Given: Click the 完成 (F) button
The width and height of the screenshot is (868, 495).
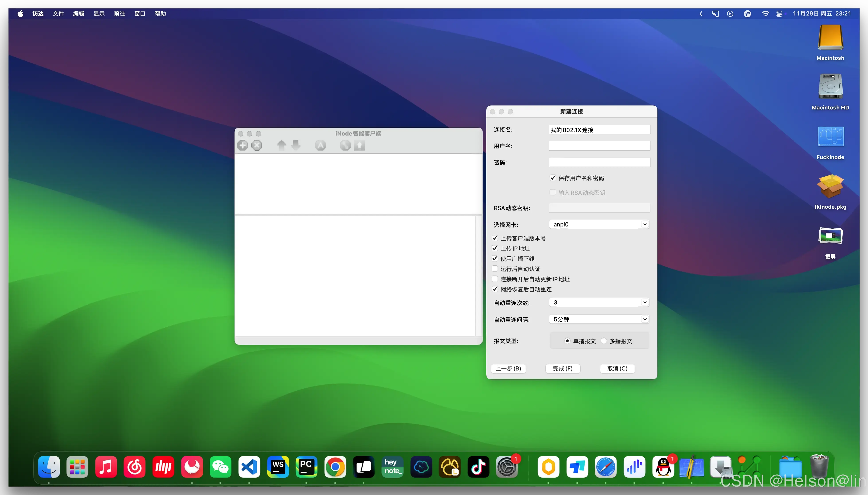Looking at the screenshot, I should (563, 368).
